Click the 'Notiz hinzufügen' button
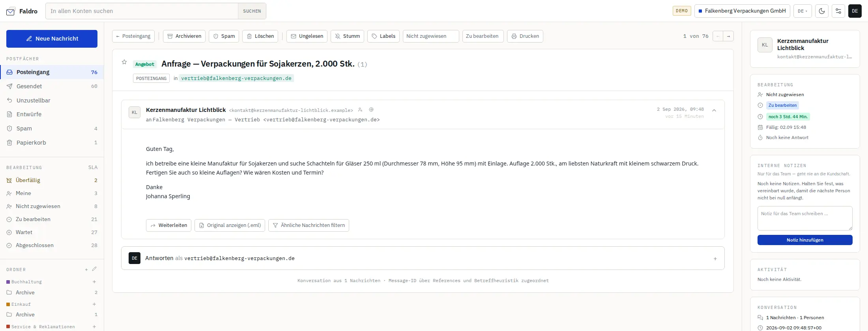The height and width of the screenshot is (331, 868). tap(805, 240)
